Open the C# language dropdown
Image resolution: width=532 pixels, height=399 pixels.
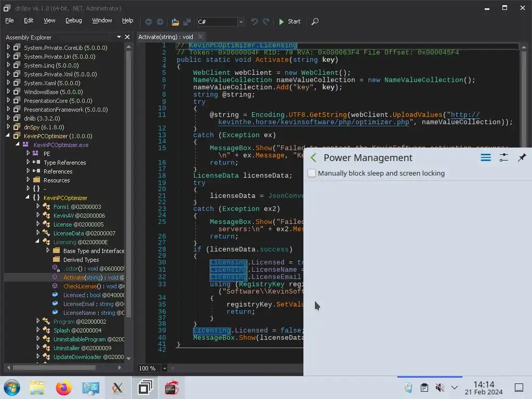(x=241, y=22)
